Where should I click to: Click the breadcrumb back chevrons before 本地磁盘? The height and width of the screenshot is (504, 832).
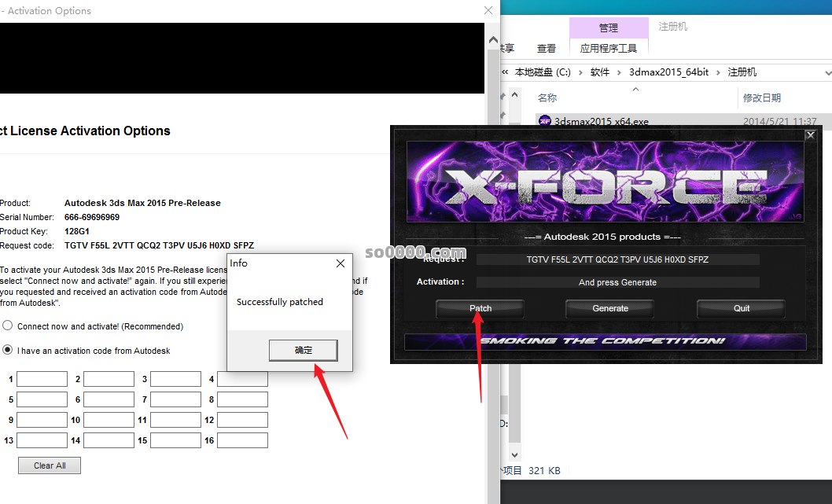pyautogui.click(x=505, y=72)
